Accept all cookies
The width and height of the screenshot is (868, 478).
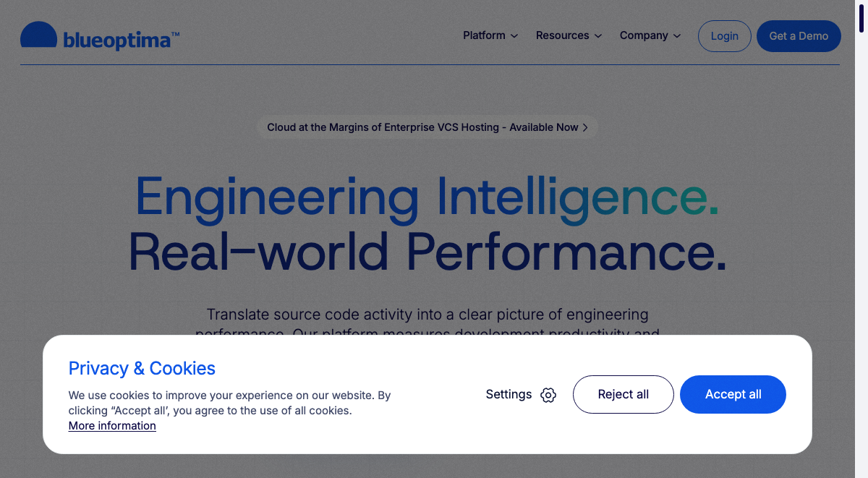[733, 394]
